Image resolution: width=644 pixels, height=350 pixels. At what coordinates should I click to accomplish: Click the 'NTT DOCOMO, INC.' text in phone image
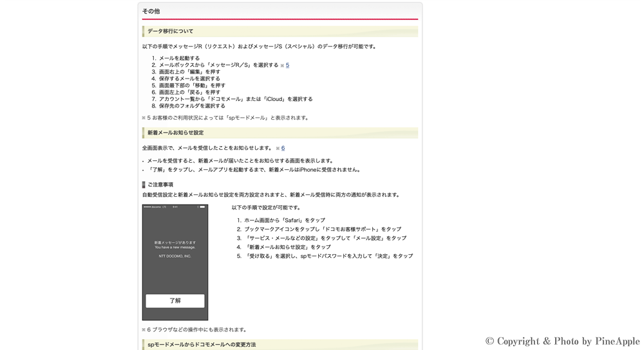(x=175, y=256)
